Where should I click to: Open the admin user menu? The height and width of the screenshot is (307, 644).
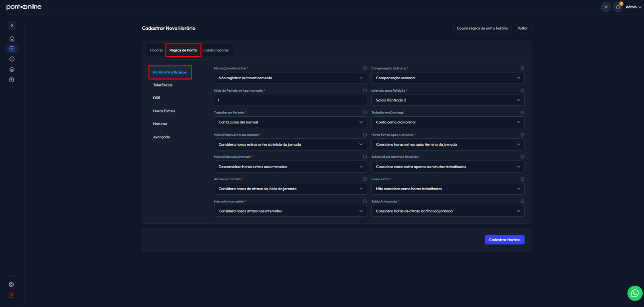[634, 7]
